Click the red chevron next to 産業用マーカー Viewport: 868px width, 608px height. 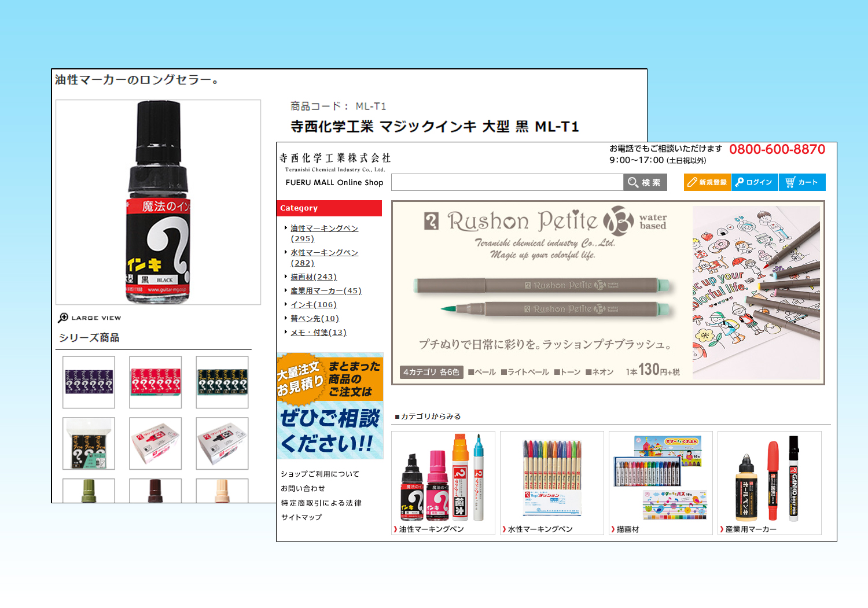coord(722,529)
